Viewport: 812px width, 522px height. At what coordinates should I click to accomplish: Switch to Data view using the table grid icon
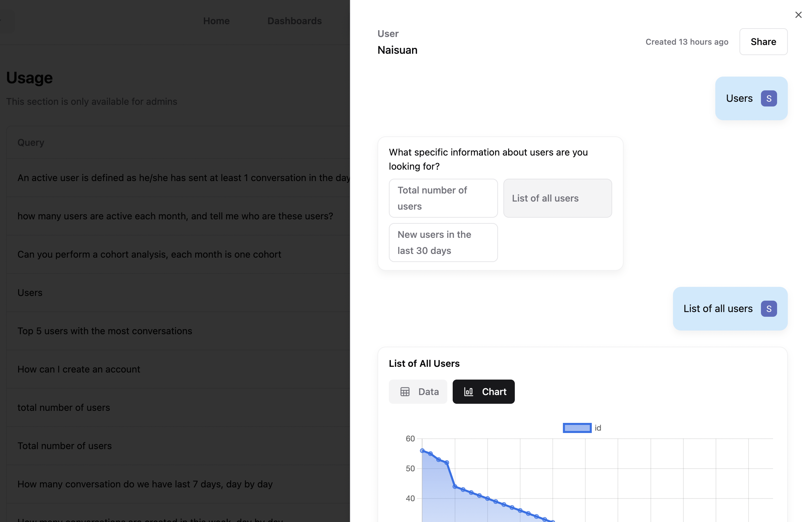[x=405, y=392]
